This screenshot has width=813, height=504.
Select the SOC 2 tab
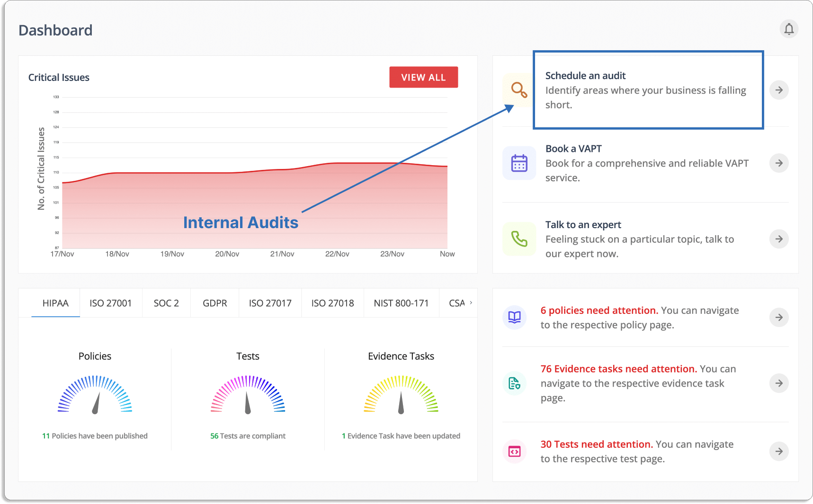pyautogui.click(x=166, y=303)
